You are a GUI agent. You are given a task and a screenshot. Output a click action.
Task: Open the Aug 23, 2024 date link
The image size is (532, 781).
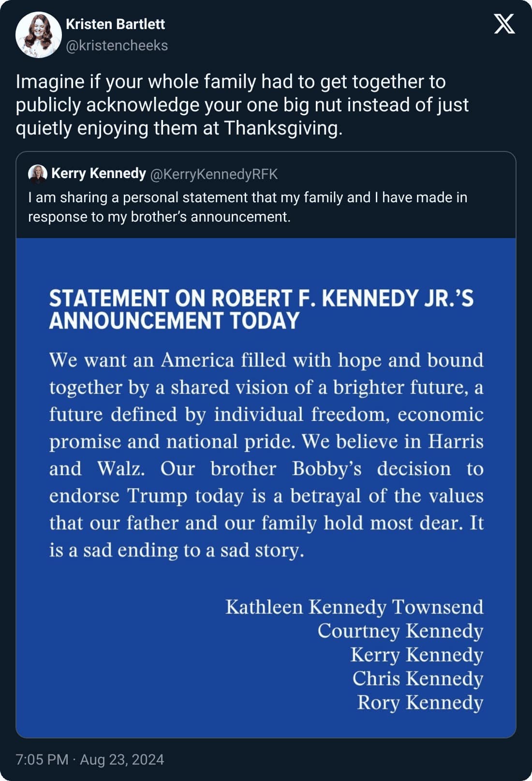(122, 759)
